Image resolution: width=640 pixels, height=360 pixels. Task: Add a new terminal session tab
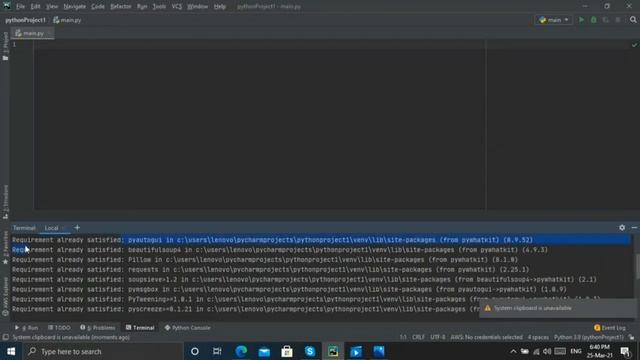77,228
